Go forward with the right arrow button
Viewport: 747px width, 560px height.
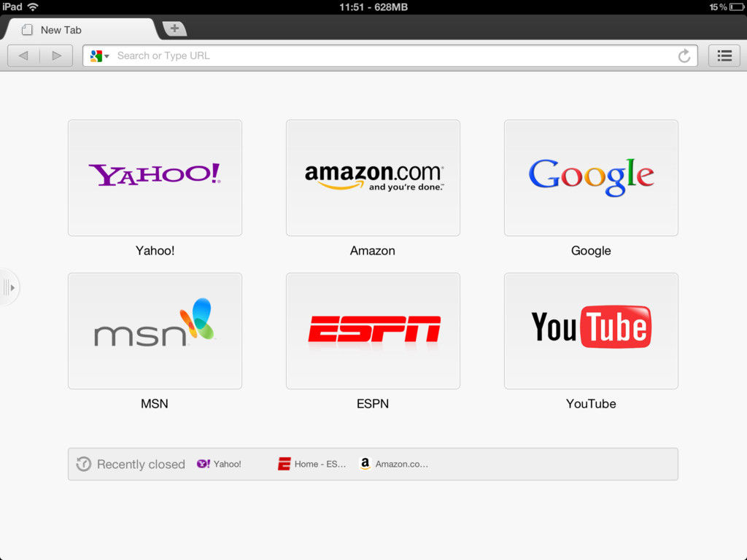pos(56,55)
